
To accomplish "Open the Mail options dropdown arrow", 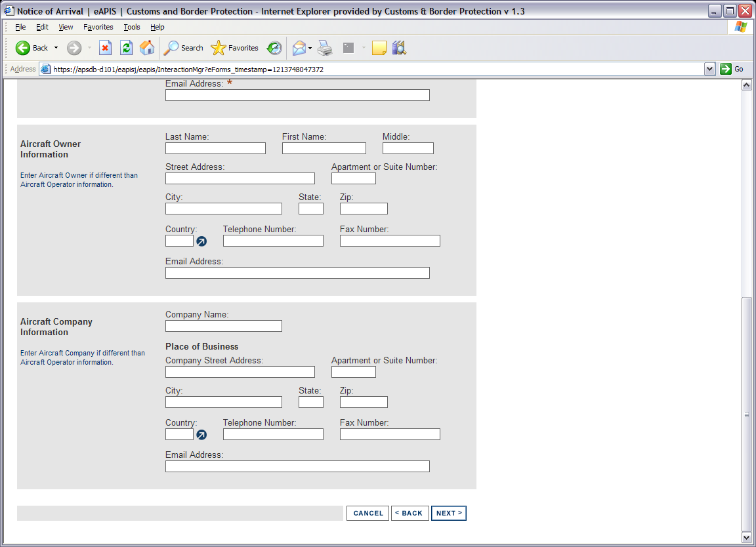I will point(310,48).
